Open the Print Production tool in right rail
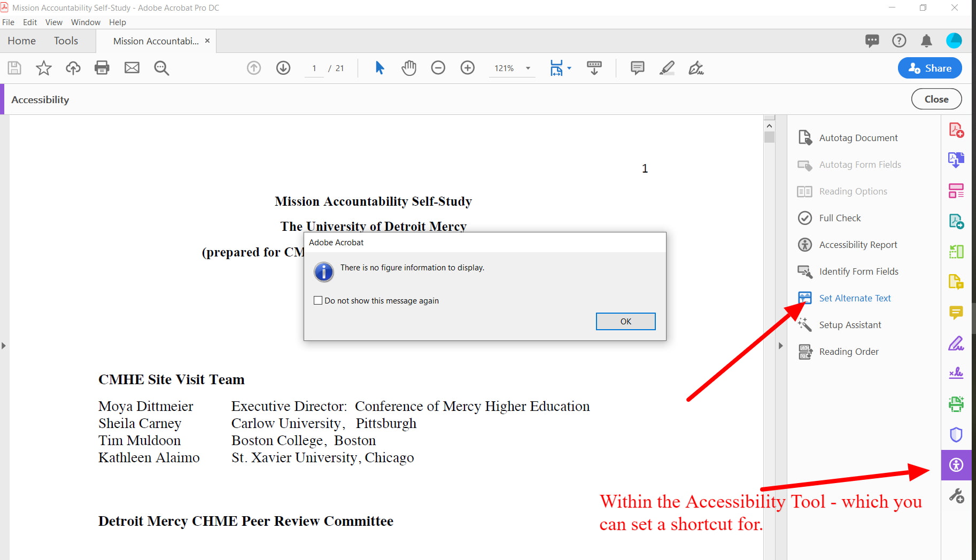The image size is (976, 560). click(x=956, y=404)
